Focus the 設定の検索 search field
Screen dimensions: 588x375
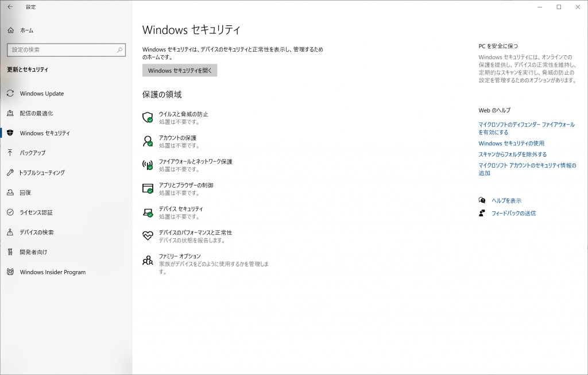67,50
